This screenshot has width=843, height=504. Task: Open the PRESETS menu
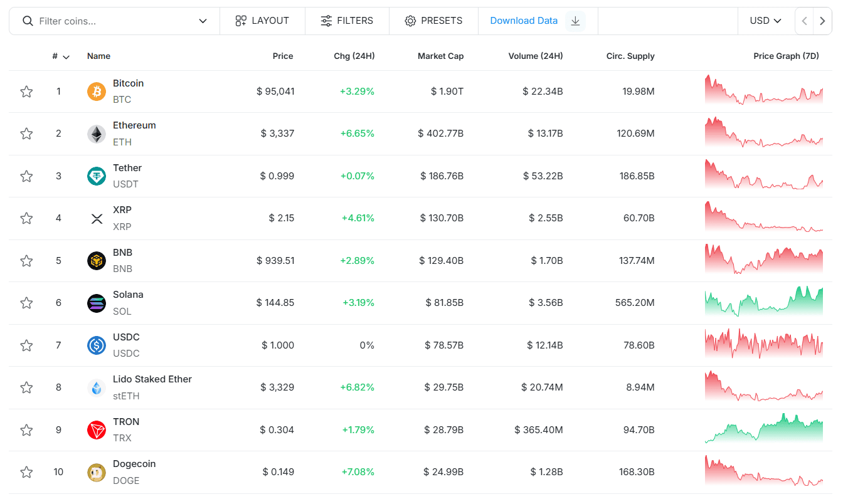433,21
